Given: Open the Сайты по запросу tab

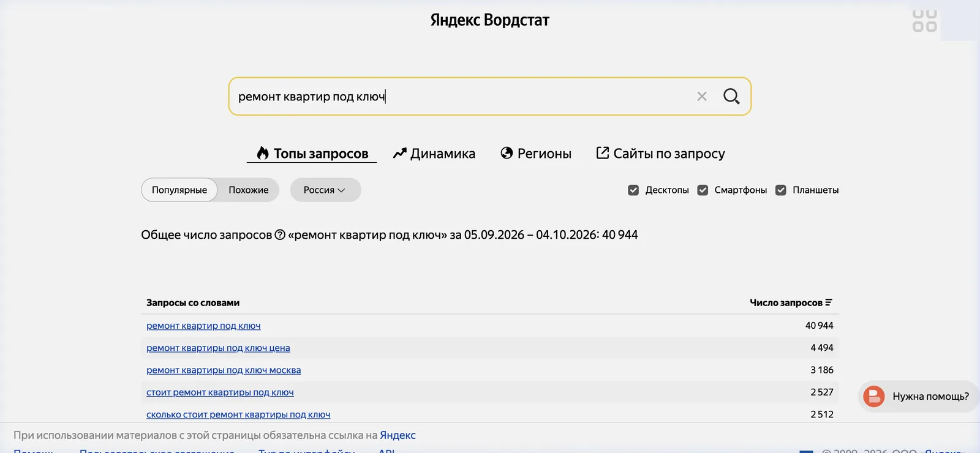Looking at the screenshot, I should point(661,154).
